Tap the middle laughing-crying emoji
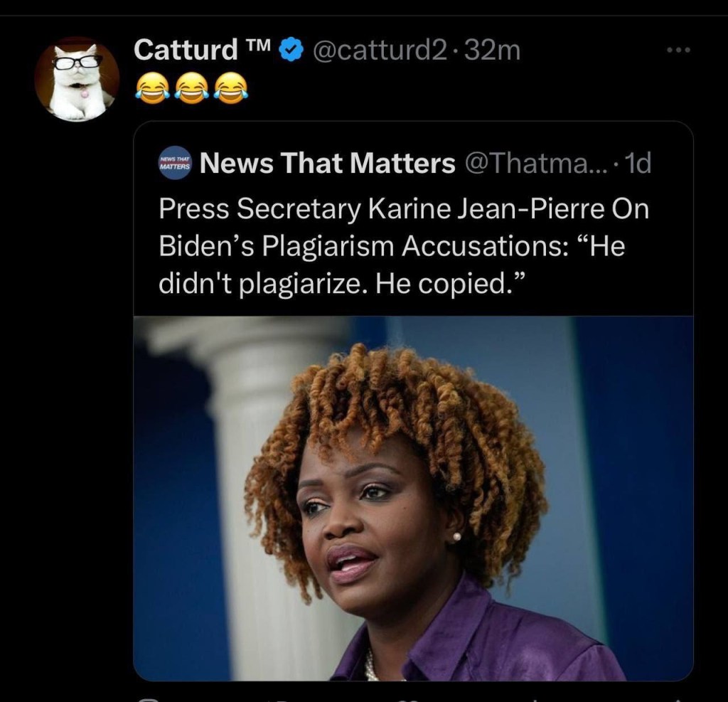The image size is (728, 702). point(191,88)
